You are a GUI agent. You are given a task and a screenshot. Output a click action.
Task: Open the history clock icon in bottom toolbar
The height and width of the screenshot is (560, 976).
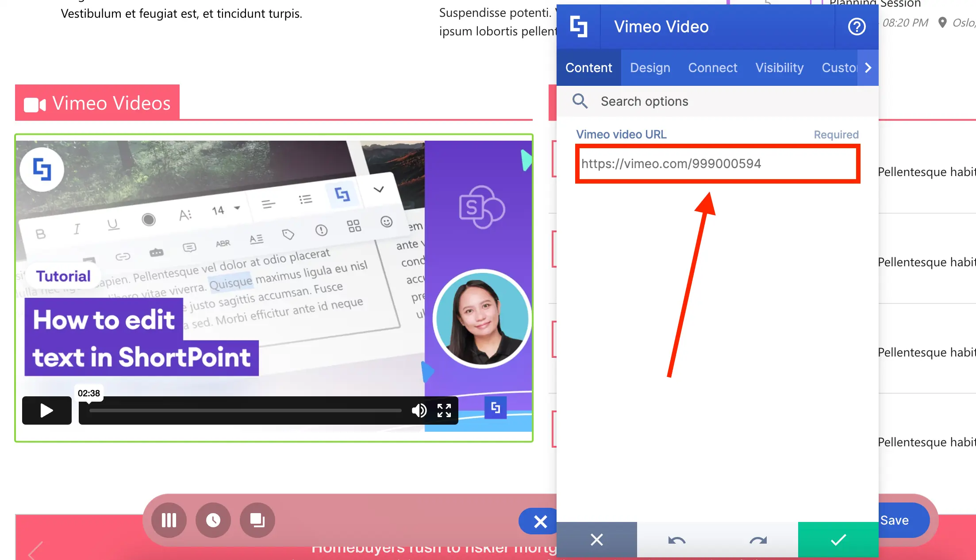click(x=213, y=520)
